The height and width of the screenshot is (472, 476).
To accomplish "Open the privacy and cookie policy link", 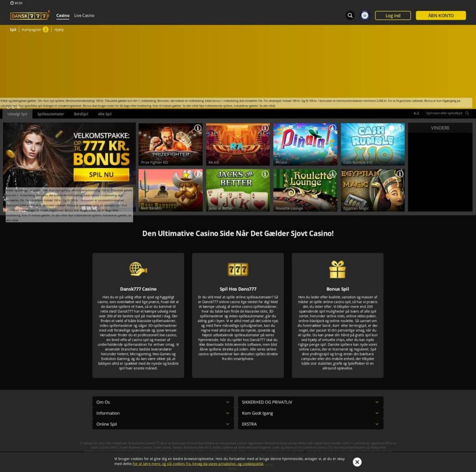I will (198, 464).
